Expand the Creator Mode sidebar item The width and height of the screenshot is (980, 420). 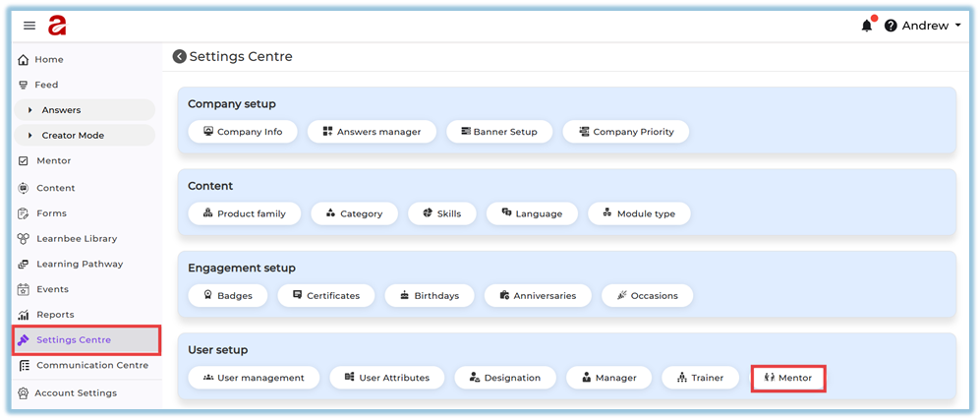click(84, 136)
